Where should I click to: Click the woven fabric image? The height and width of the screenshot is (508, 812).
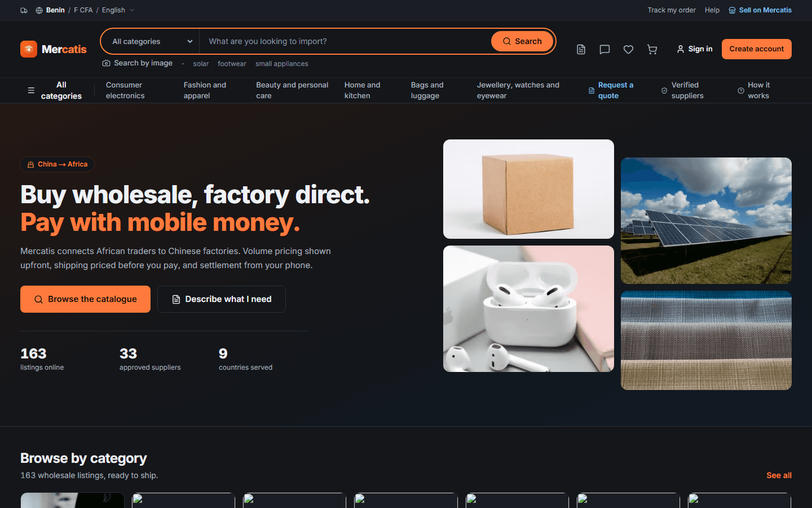click(x=706, y=340)
